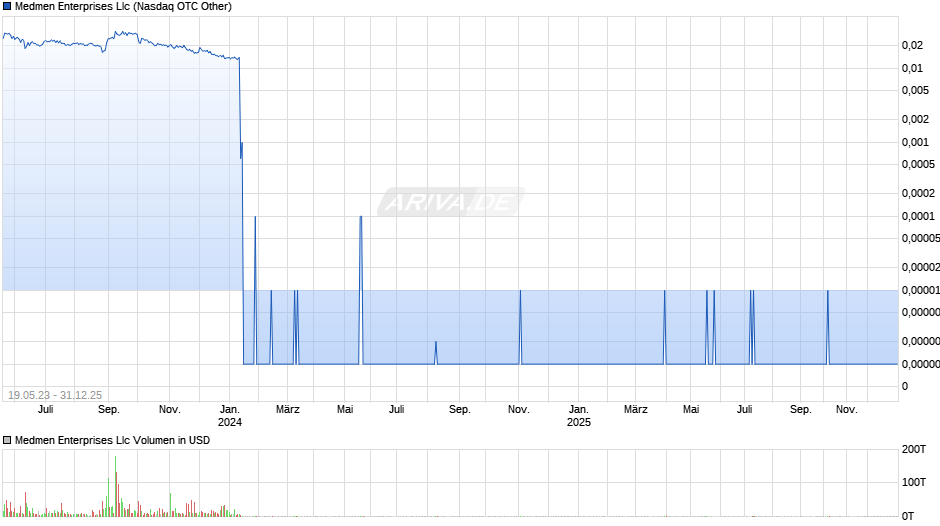Click the price spike at Nov. 2024

(520, 327)
